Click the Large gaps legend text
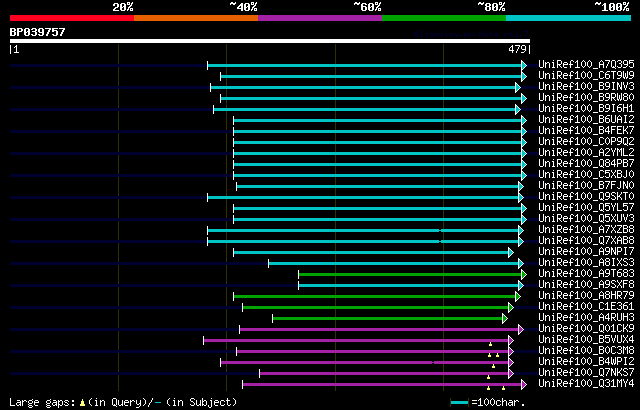This screenshot has width=640, height=410. pyautogui.click(x=42, y=403)
